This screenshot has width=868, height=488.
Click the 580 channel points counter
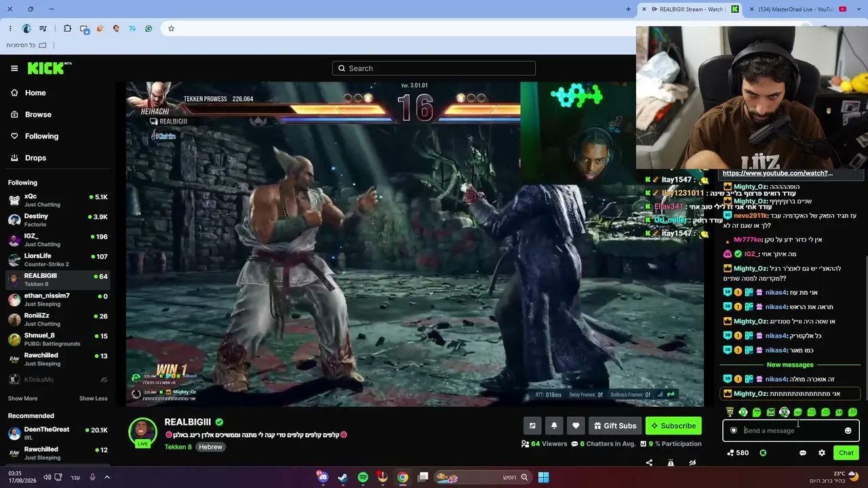coord(738,453)
